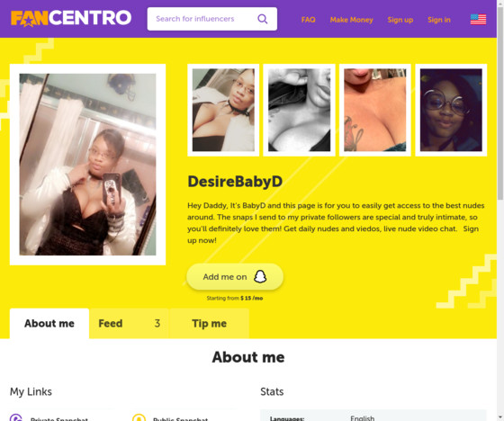Switch to the About me tab
Image resolution: width=504 pixels, height=421 pixels.
coord(49,323)
